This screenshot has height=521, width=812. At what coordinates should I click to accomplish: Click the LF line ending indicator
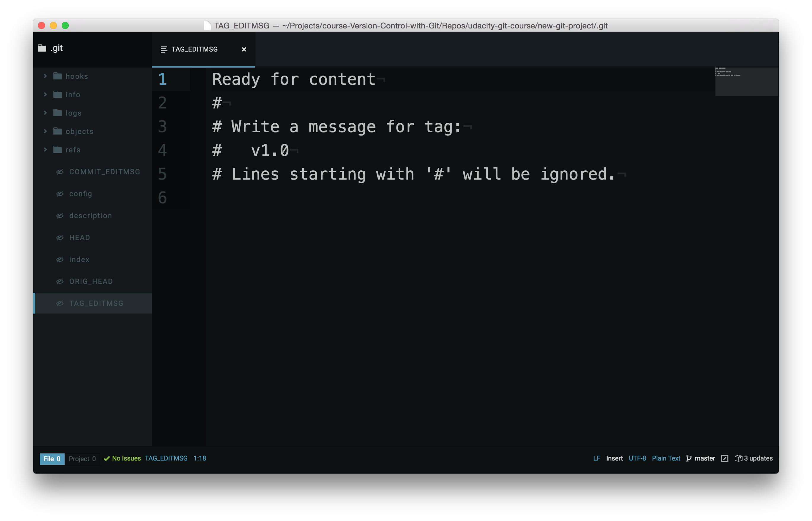pos(596,458)
